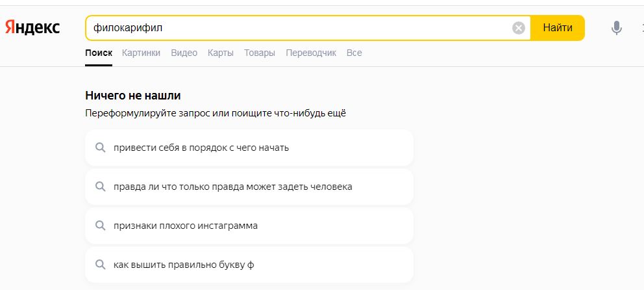
Task: Focus the search field containing 'филокарифил'
Action: [299, 28]
